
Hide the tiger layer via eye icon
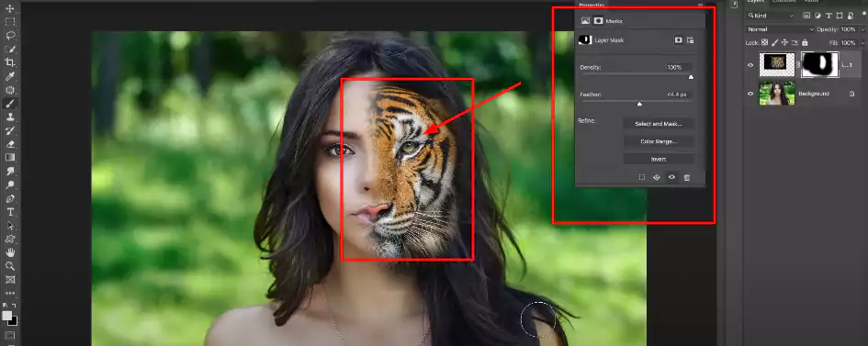point(750,64)
